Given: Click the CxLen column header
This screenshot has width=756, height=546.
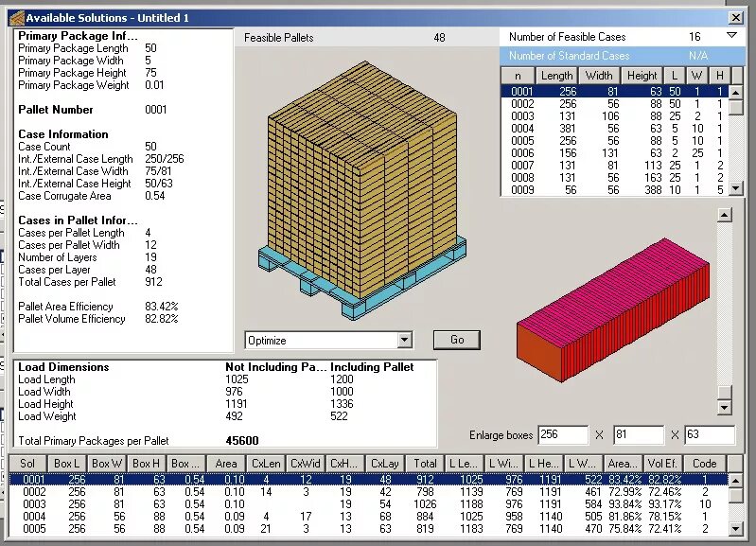Looking at the screenshot, I should (266, 464).
